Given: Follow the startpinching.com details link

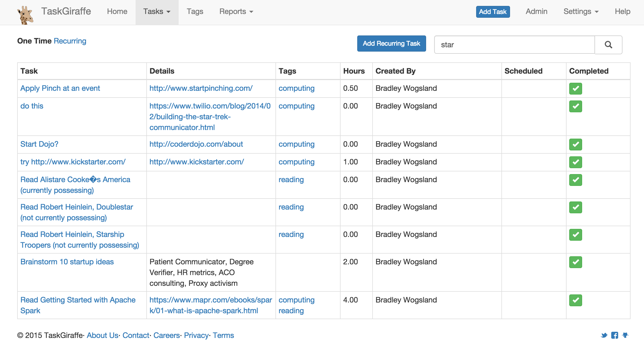Looking at the screenshot, I should 201,88.
